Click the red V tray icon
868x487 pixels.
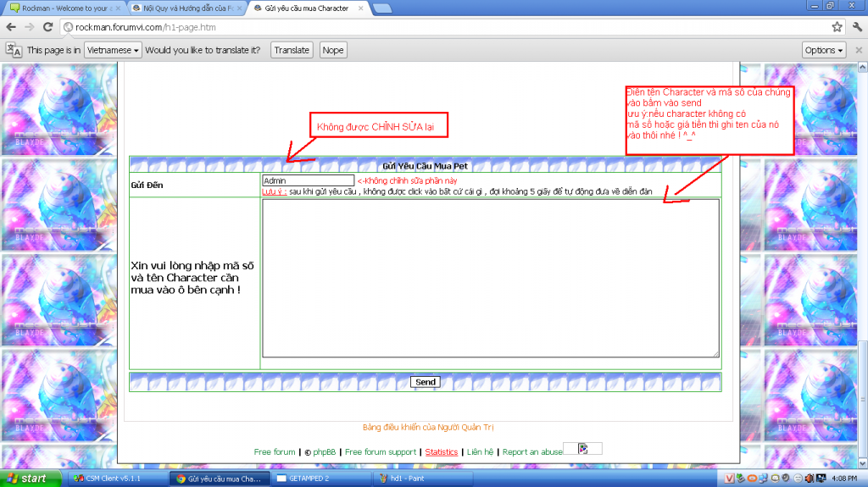pos(730,479)
